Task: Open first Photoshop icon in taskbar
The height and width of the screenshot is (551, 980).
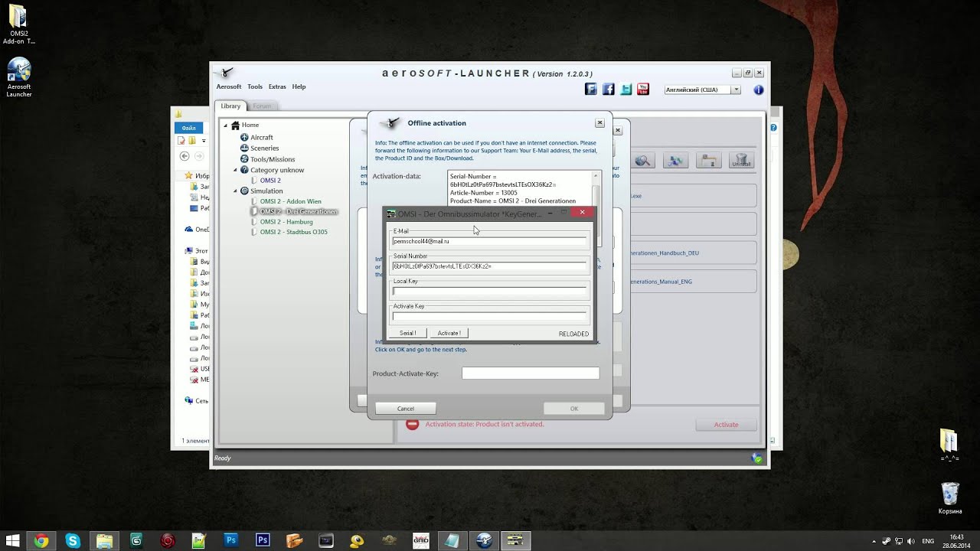Action: click(x=230, y=540)
